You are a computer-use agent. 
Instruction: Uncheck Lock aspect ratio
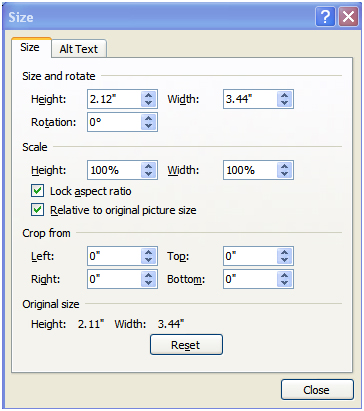click(x=37, y=191)
